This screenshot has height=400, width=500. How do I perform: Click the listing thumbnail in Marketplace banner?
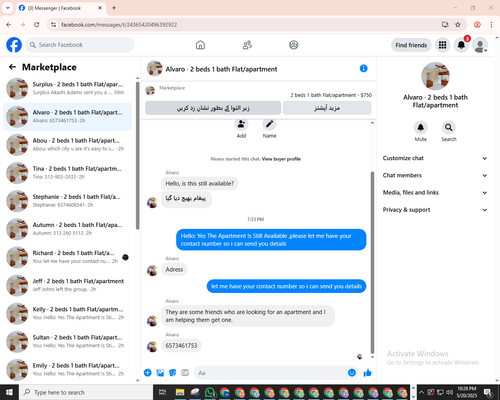(150, 90)
